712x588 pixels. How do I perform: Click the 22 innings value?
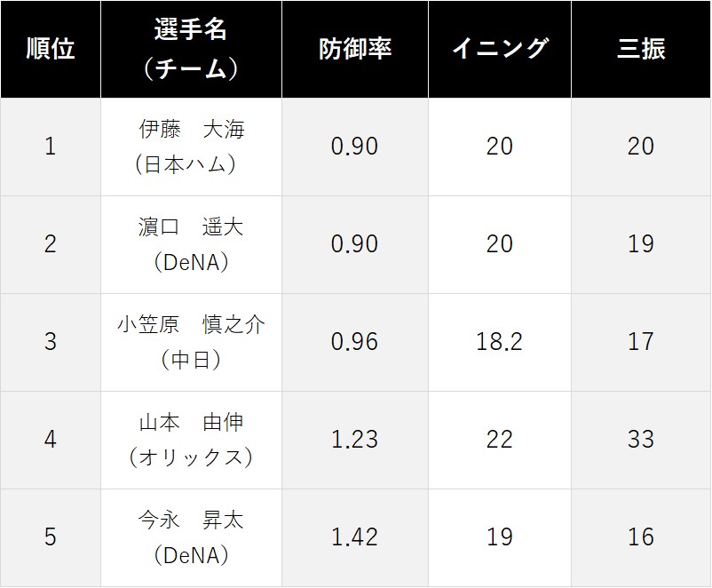pyautogui.click(x=500, y=440)
